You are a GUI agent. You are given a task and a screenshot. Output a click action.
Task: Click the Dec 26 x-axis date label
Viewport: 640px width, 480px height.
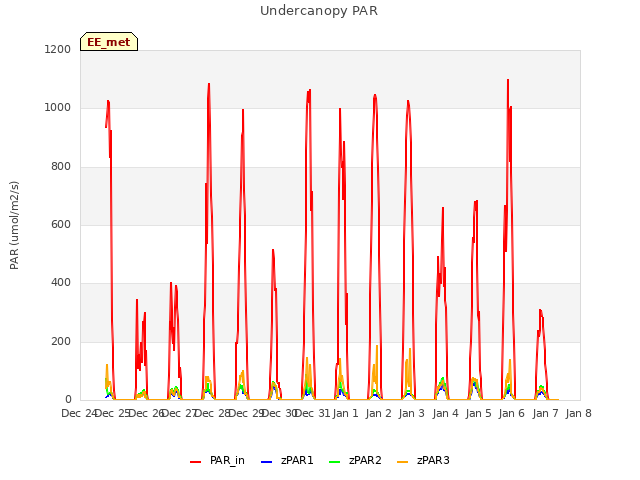tap(146, 414)
